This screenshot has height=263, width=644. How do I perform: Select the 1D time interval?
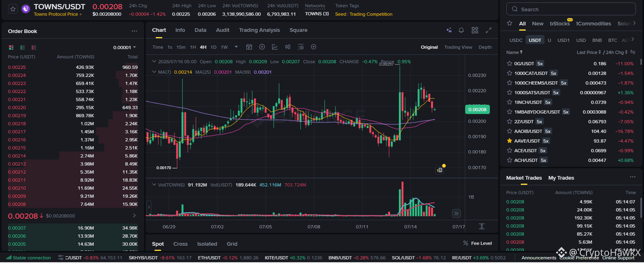(x=213, y=47)
